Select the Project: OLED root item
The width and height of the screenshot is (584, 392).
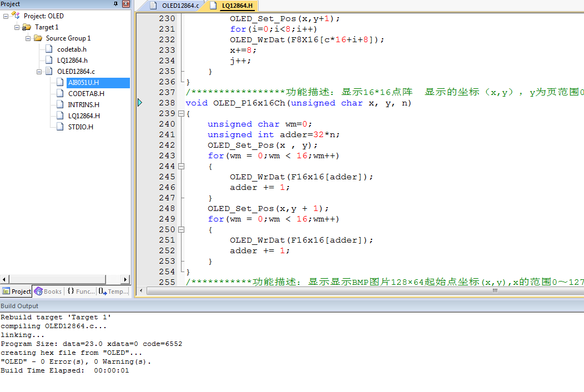click(43, 16)
